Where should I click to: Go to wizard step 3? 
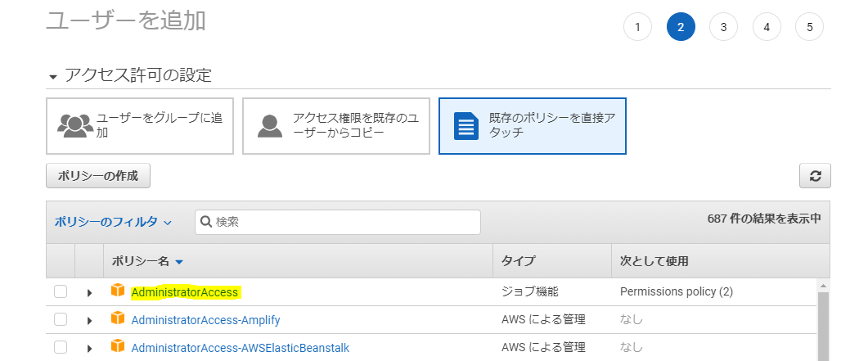pyautogui.click(x=723, y=27)
